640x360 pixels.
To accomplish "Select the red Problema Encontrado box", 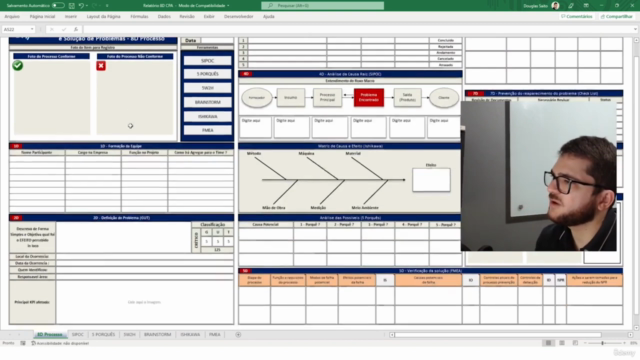I will coord(369,98).
